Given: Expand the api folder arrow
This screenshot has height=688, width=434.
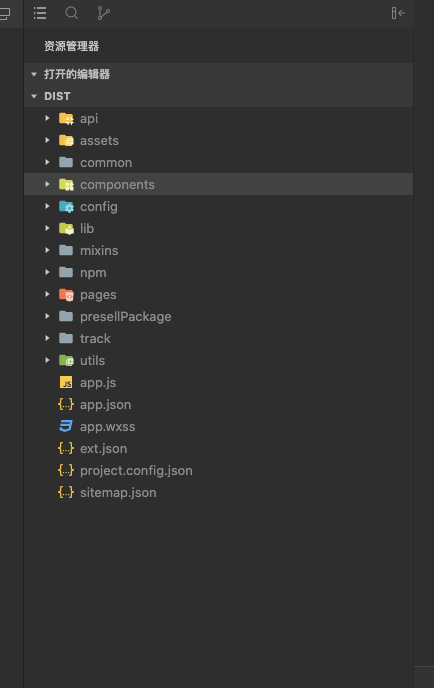Looking at the screenshot, I should (47, 118).
